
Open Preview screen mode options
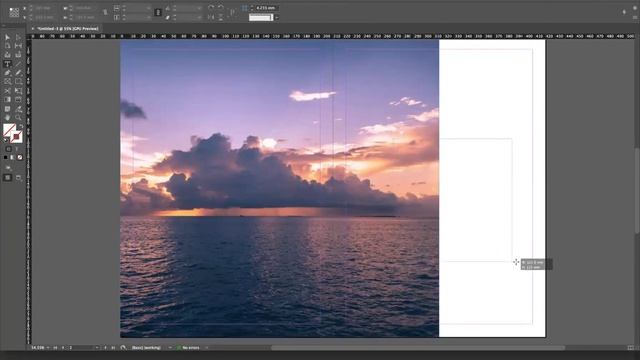pos(18,178)
